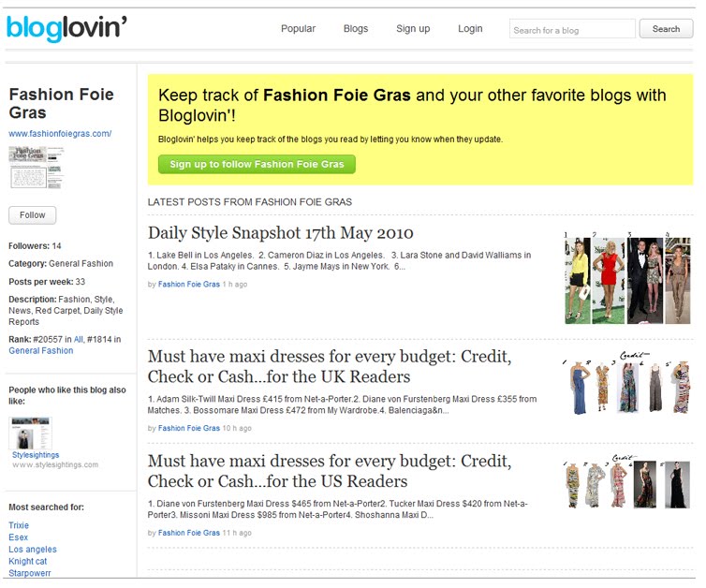706x588 pixels.
Task: Select Esex in most searched
Action: [x=18, y=537]
